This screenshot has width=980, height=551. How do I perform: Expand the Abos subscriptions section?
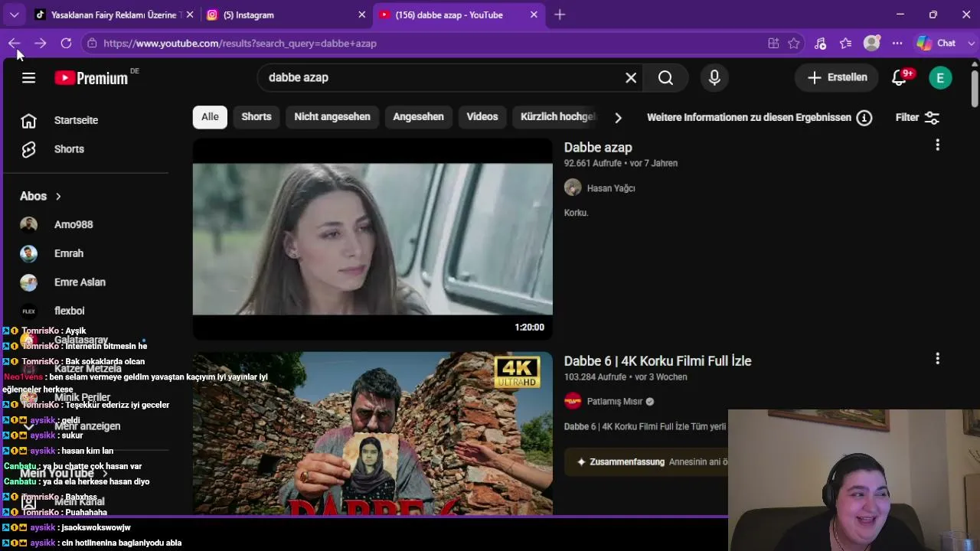41,197
